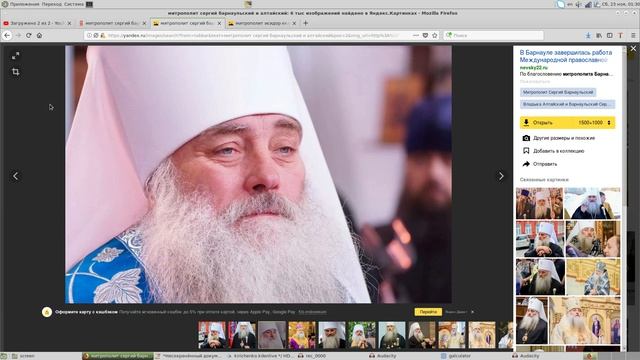Open article title В Барнауле завершилась работа

(x=565, y=56)
